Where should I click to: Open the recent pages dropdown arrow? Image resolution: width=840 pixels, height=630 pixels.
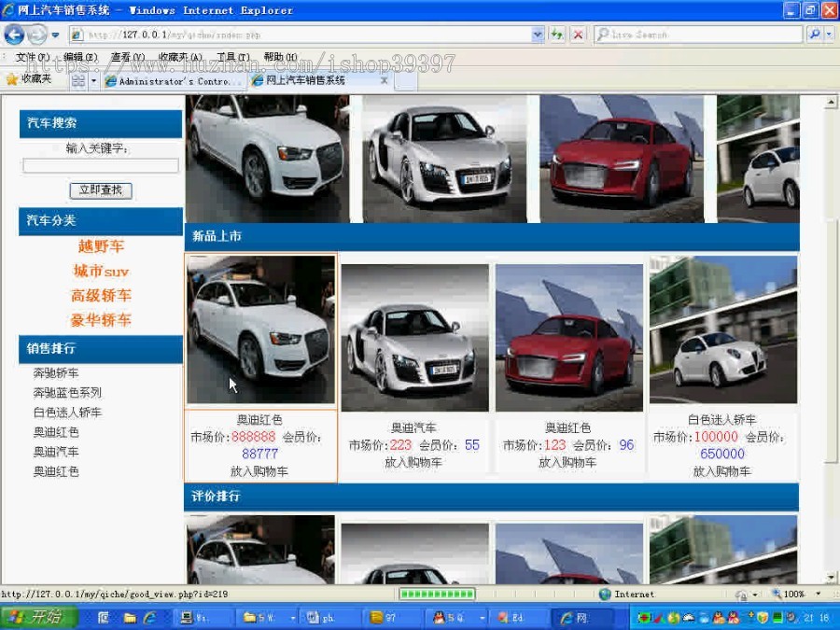coord(55,35)
